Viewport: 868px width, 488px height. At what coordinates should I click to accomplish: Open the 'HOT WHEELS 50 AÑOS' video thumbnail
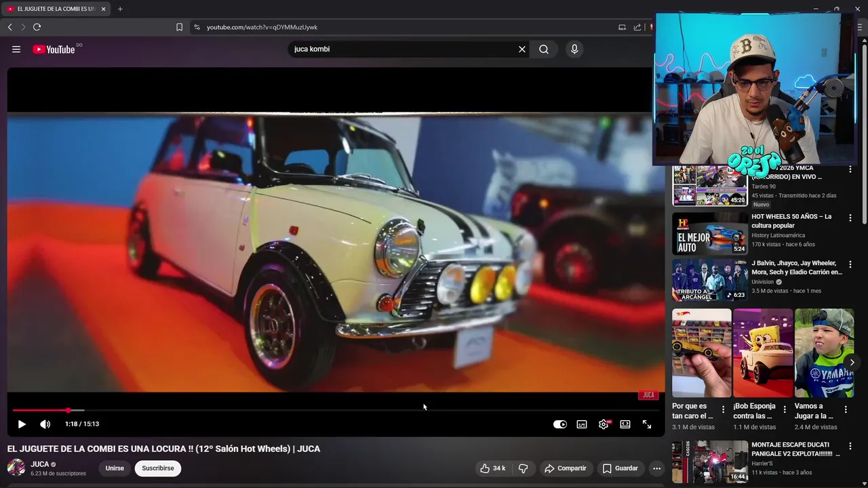(710, 234)
